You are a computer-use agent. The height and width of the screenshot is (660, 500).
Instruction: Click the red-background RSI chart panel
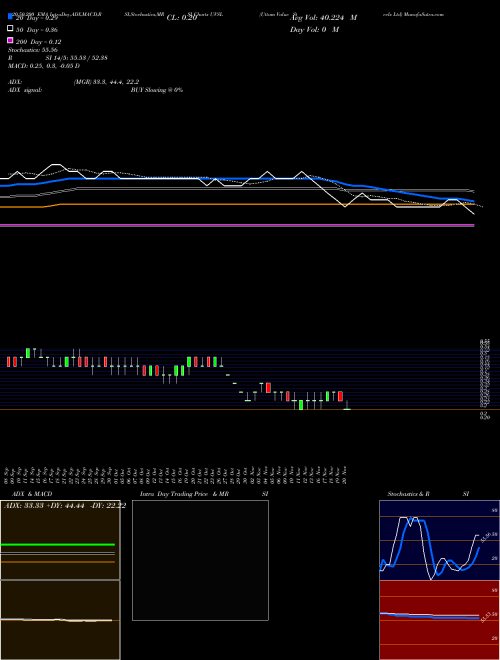click(439, 620)
